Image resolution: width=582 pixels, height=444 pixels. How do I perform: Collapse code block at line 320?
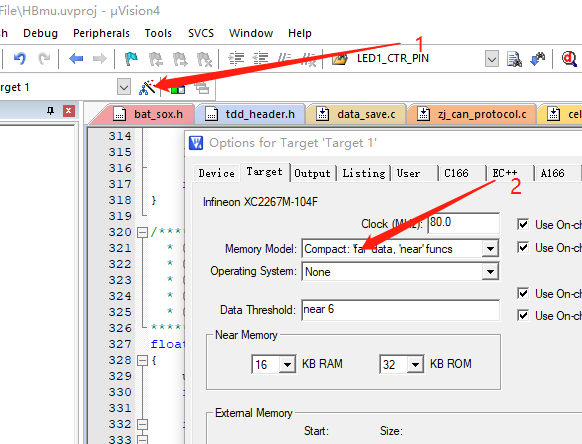[x=142, y=232]
